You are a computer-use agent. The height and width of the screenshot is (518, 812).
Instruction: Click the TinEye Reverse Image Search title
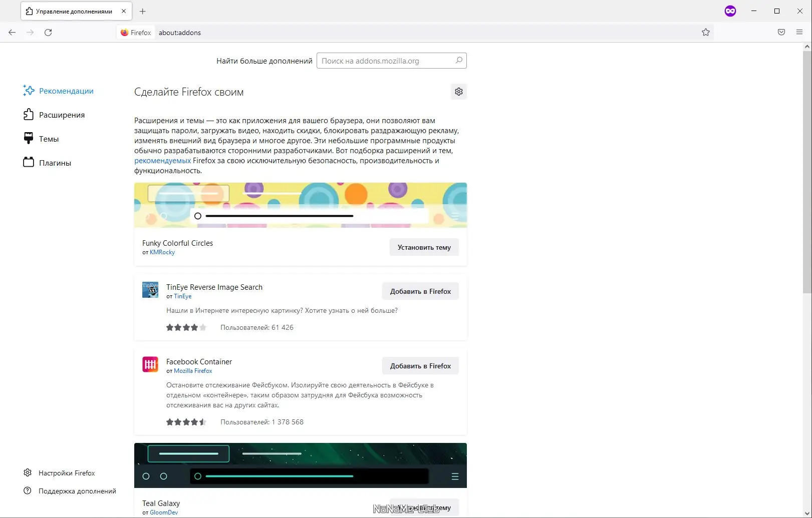click(x=214, y=287)
